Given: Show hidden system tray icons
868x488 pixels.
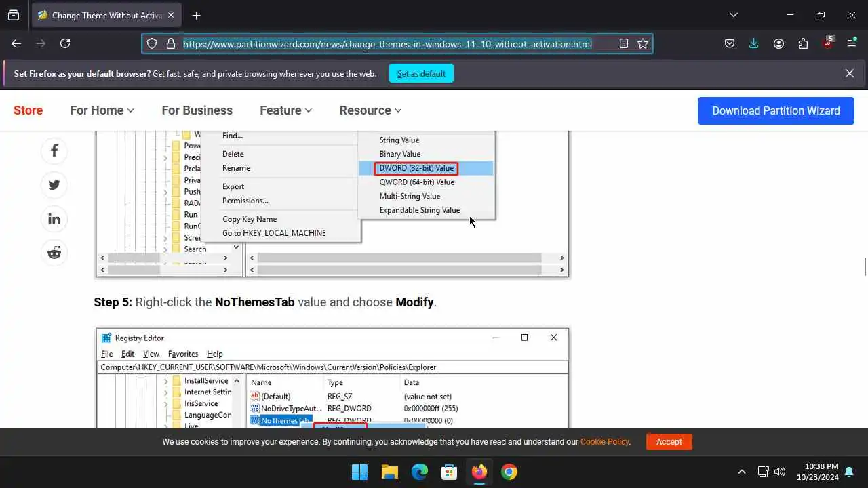Looking at the screenshot, I should click(742, 472).
